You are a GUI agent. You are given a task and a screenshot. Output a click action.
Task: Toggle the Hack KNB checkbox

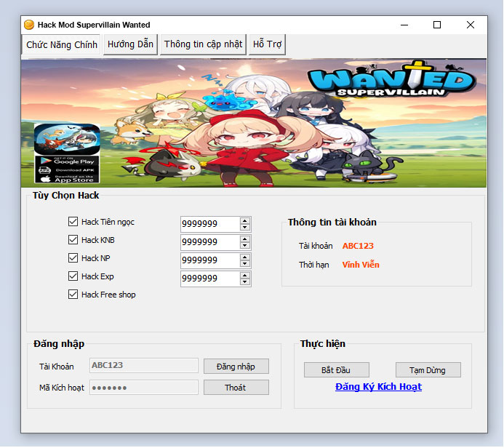click(x=73, y=240)
